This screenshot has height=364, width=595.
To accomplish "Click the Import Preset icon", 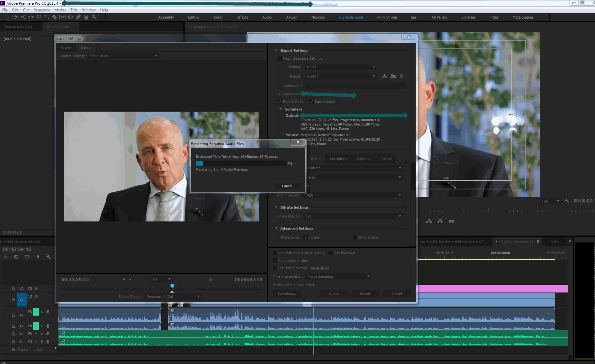I will 393,76.
